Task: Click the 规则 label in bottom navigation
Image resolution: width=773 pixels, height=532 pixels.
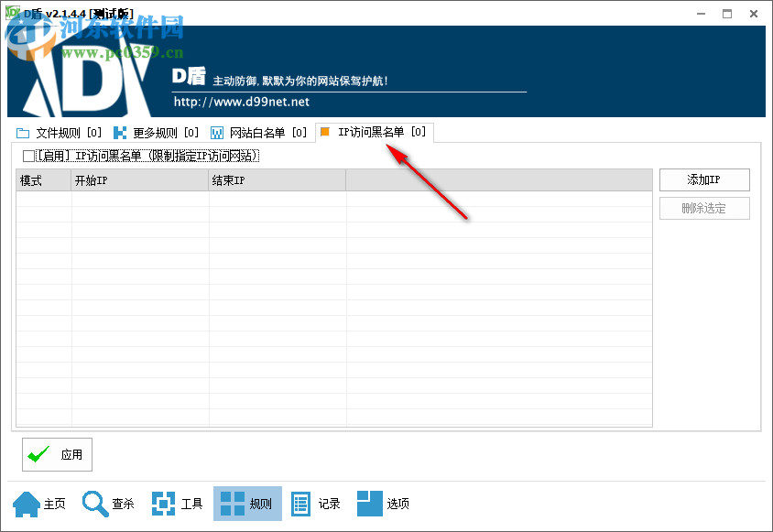Action: [261, 504]
